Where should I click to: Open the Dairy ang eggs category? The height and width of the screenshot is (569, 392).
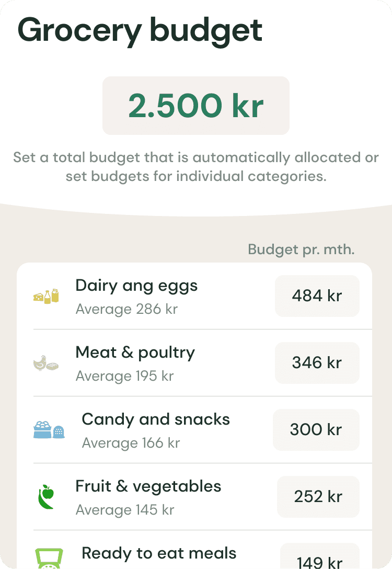pos(136,286)
